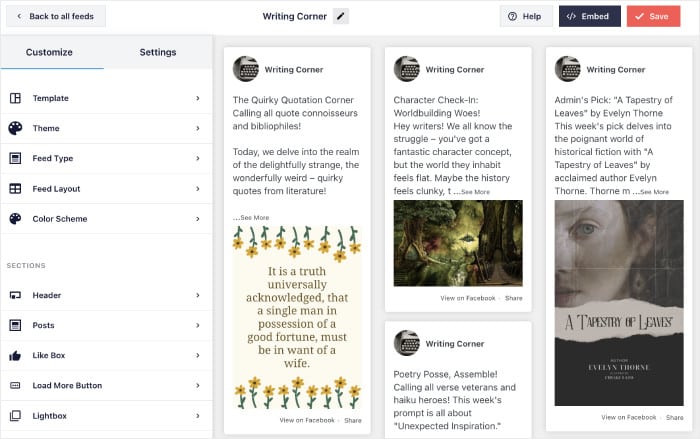The width and height of the screenshot is (700, 439).
Task: View Character Check-In post on Facebook
Action: click(x=468, y=298)
